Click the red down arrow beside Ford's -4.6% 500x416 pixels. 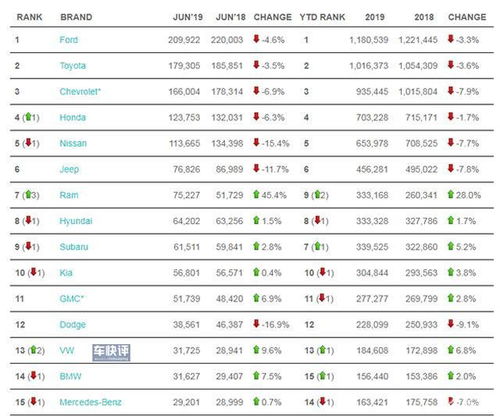pyautogui.click(x=256, y=39)
